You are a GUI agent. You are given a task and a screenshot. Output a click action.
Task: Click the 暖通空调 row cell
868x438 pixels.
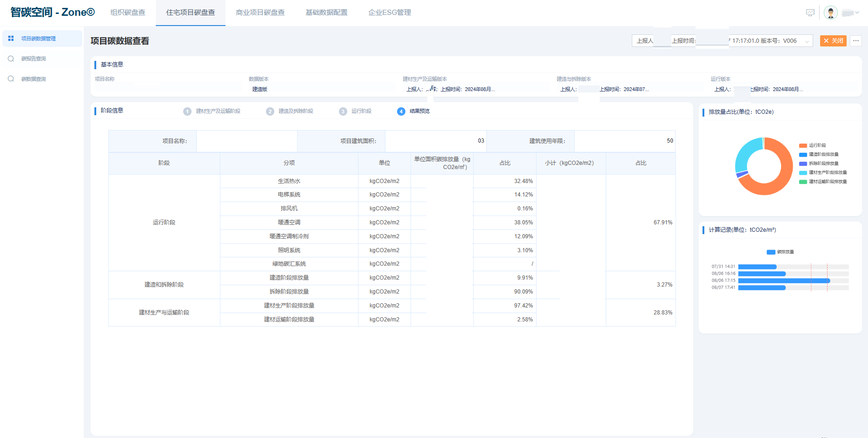(x=289, y=222)
